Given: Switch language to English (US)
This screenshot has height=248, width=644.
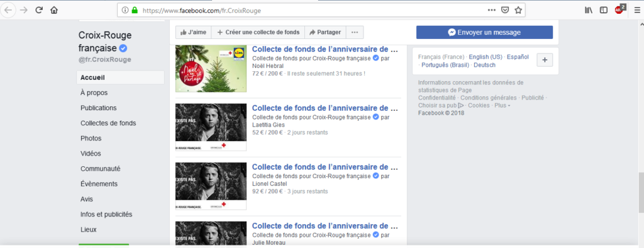Looking at the screenshot, I should point(486,57).
